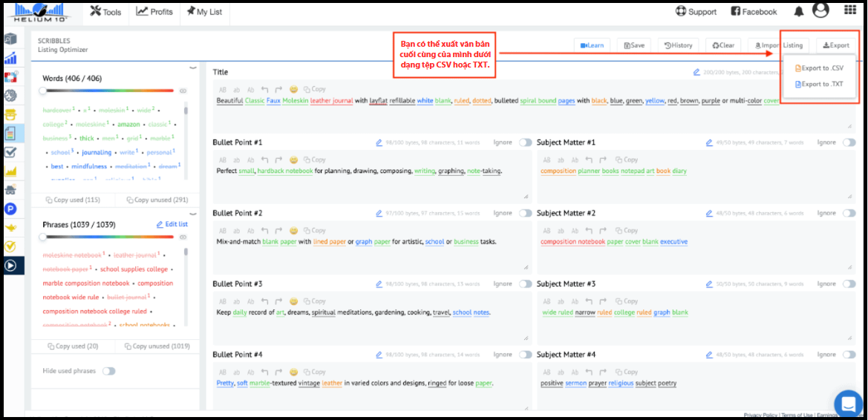This screenshot has height=420, width=868.
Task: Click Edit list link in Phrases panel
Action: click(x=172, y=224)
